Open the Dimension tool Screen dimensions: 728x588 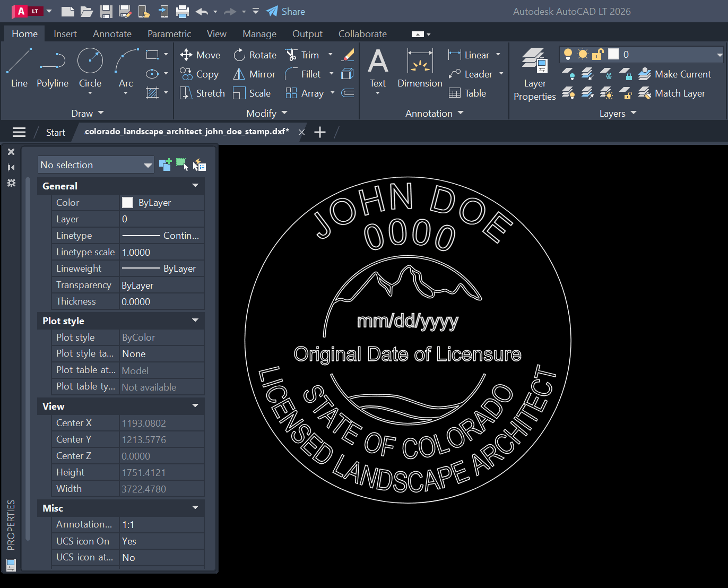pyautogui.click(x=420, y=68)
